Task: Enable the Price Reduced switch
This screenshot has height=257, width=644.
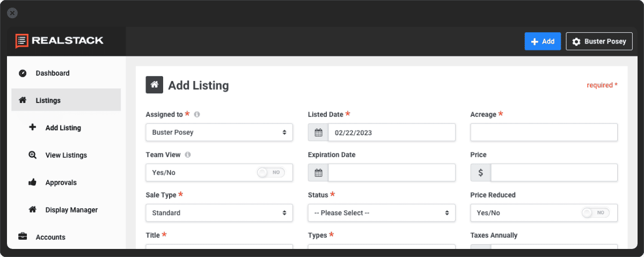Action: click(595, 213)
